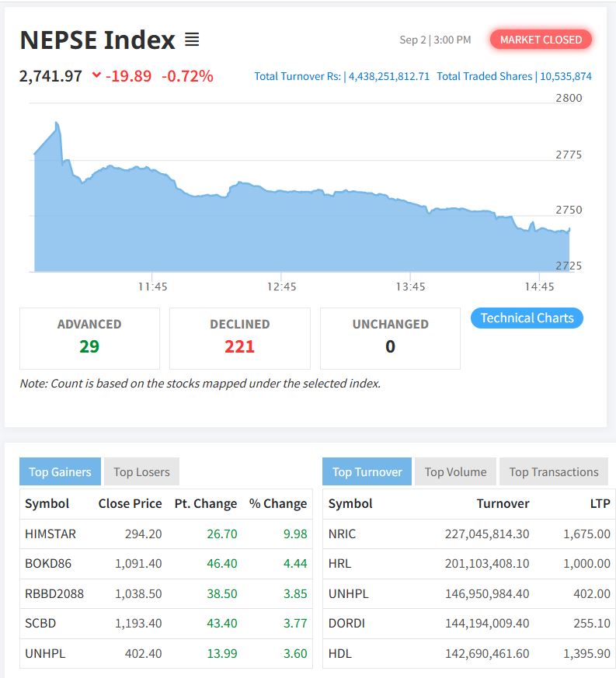Open the menu icon beside NEPSE Index
The height and width of the screenshot is (678, 616).
[x=192, y=40]
